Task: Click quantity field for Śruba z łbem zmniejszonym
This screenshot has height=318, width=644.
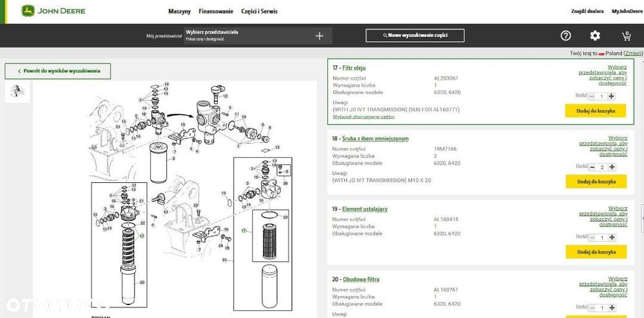Action: [x=602, y=167]
